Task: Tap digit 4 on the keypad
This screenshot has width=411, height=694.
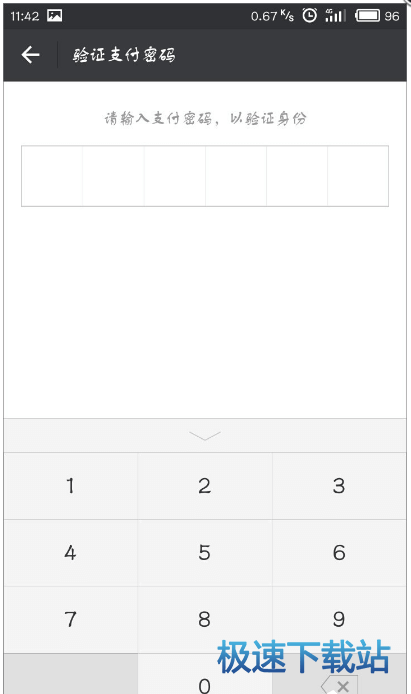Action: [71, 553]
